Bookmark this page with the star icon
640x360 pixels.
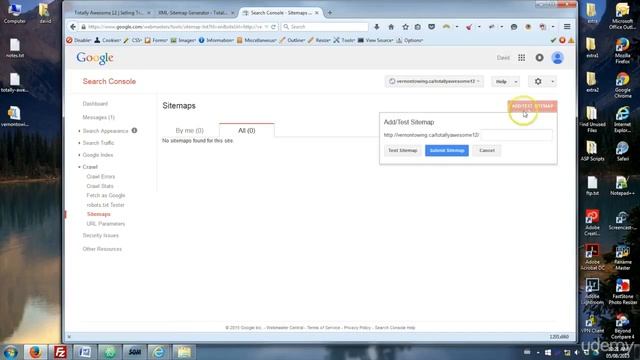405,27
